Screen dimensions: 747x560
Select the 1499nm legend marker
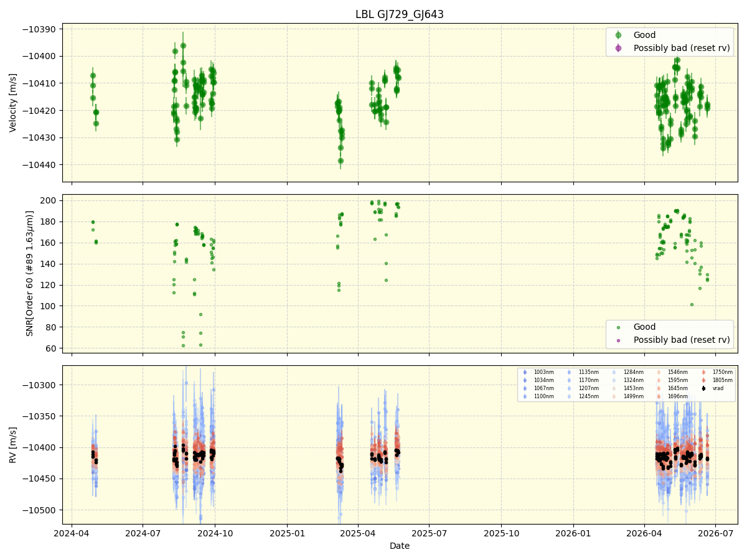point(614,396)
